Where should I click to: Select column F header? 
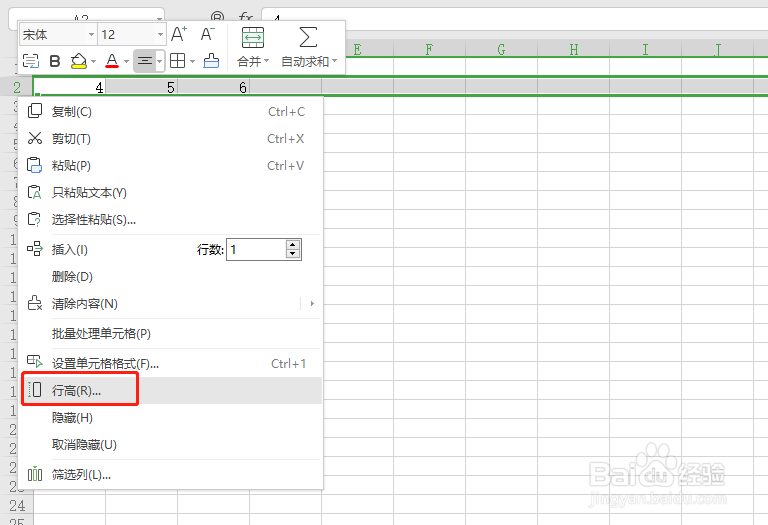(x=430, y=49)
